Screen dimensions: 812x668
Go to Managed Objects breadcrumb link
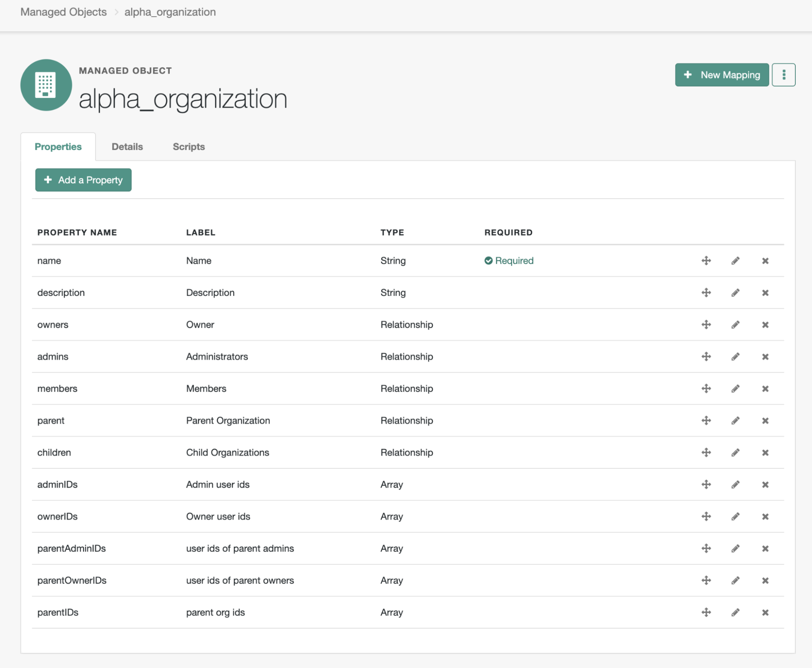[64, 12]
